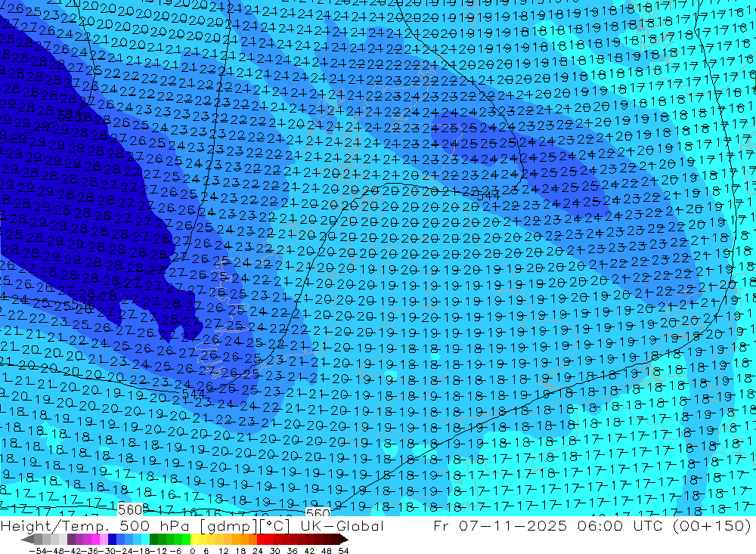Click the '-42' legend scale value
This screenshot has width=756, height=554.
tap(72, 551)
